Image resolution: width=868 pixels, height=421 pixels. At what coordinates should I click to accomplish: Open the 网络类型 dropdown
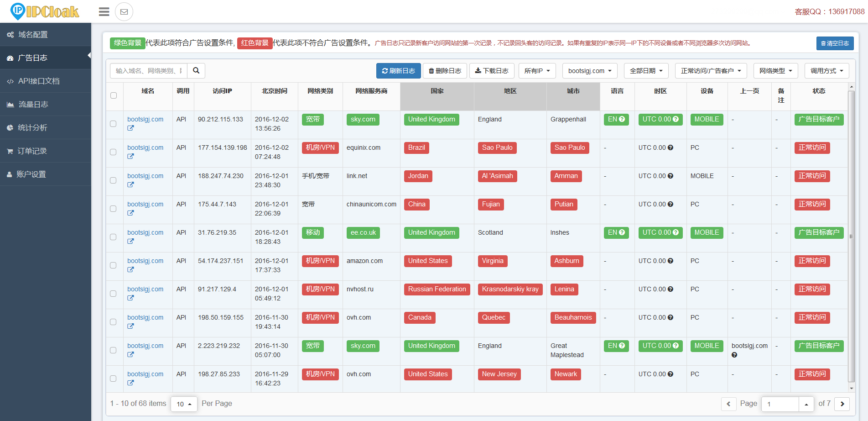click(x=776, y=71)
